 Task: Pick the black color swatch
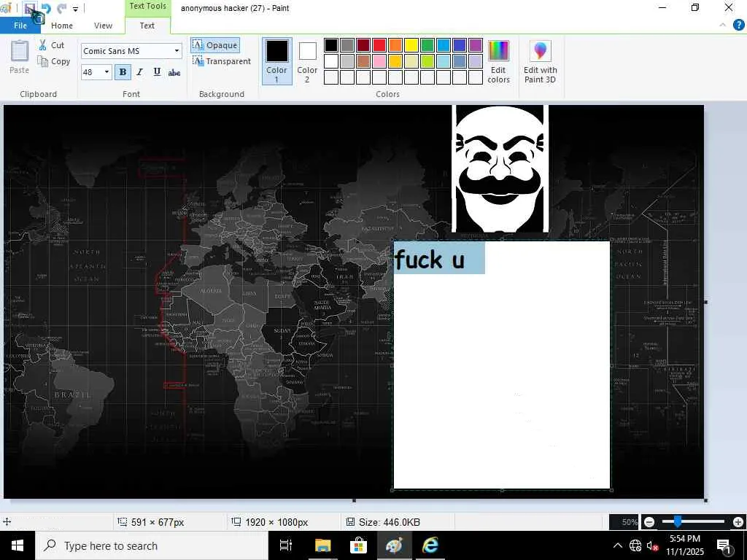(331, 45)
